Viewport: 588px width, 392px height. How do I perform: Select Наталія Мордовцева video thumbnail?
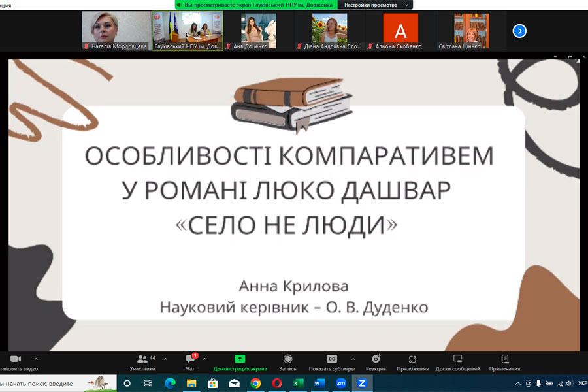(116, 31)
